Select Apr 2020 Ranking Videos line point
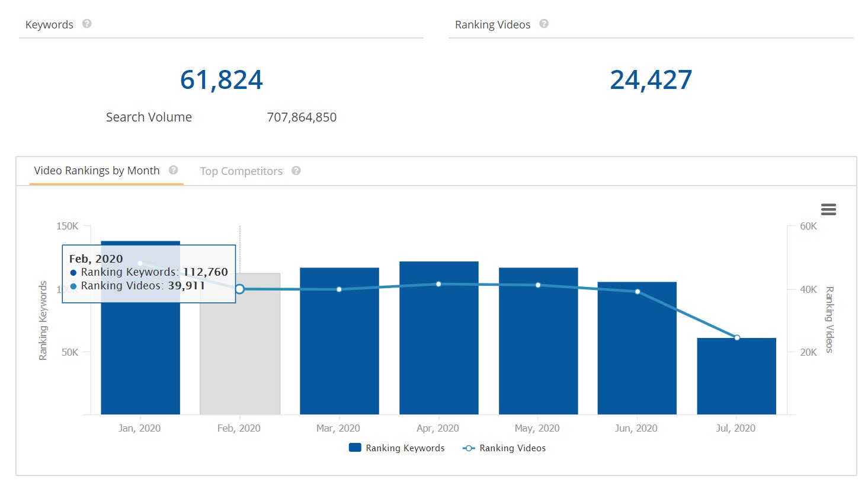This screenshot has height=485, width=868. [438, 284]
